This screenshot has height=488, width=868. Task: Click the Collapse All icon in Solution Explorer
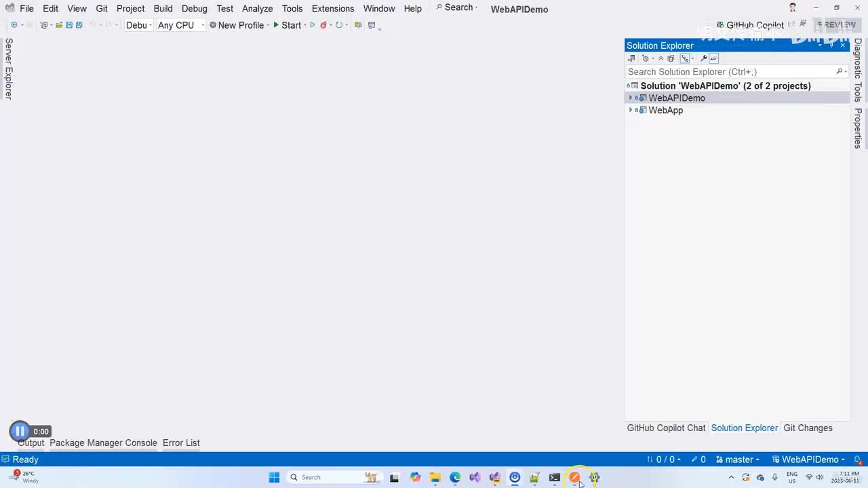661,58
